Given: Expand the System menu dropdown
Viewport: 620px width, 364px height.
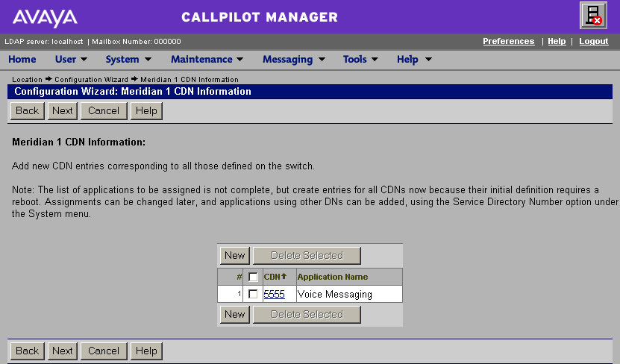Looking at the screenshot, I should pyautogui.click(x=128, y=59).
